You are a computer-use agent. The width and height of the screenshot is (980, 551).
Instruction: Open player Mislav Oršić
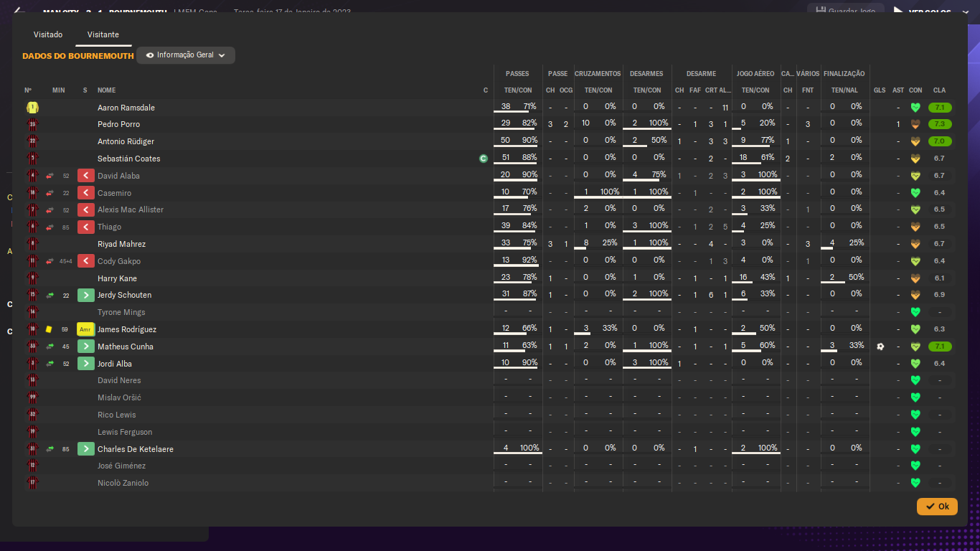tap(119, 397)
